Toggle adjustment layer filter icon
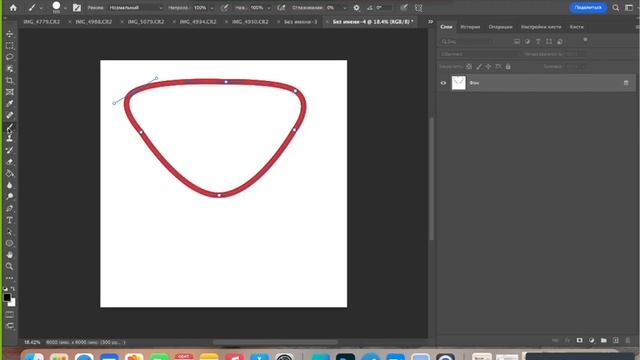This screenshot has width=640, height=360. pyautogui.click(x=527, y=41)
